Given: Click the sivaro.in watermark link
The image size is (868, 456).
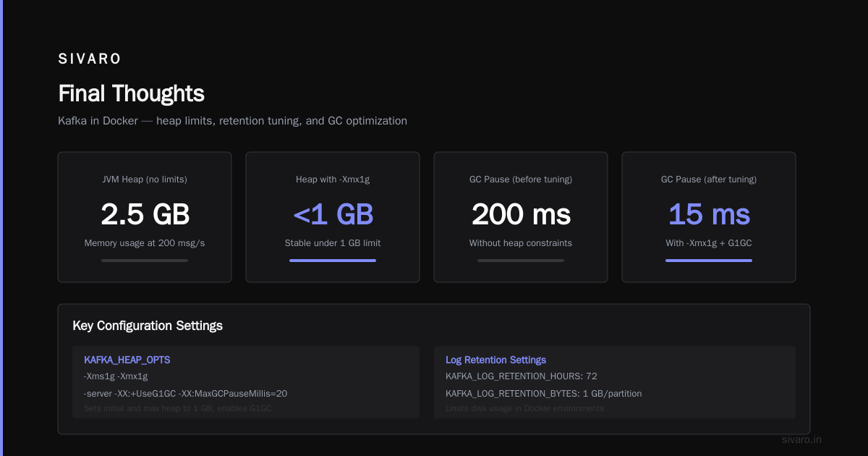Looking at the screenshot, I should coord(801,439).
